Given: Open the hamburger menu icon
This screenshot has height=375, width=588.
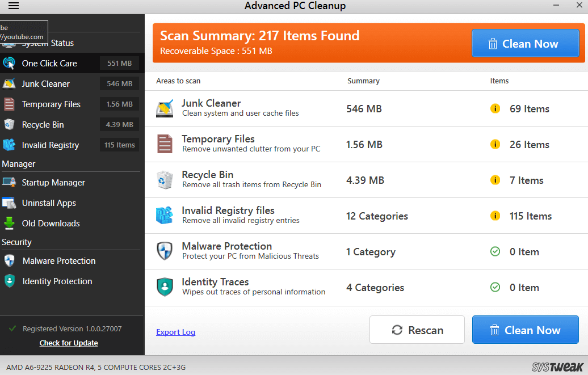Looking at the screenshot, I should tap(14, 6).
